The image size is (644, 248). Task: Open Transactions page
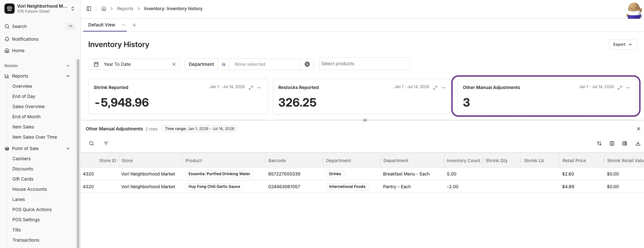point(26,240)
